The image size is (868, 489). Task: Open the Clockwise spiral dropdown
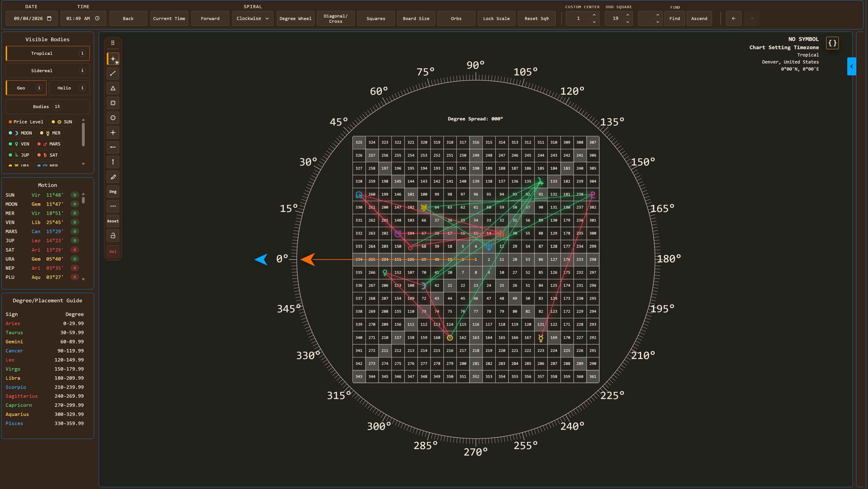coord(252,18)
